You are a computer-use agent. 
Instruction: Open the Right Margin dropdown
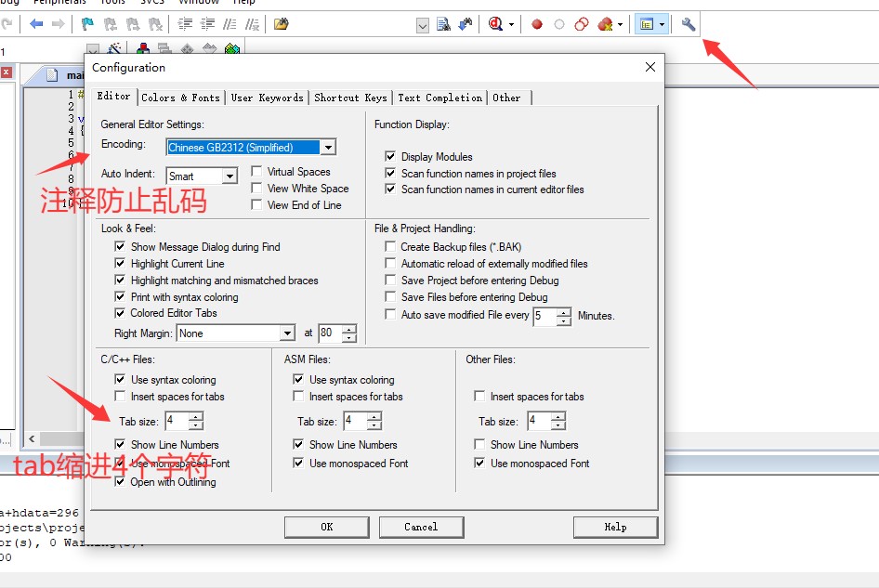(287, 333)
